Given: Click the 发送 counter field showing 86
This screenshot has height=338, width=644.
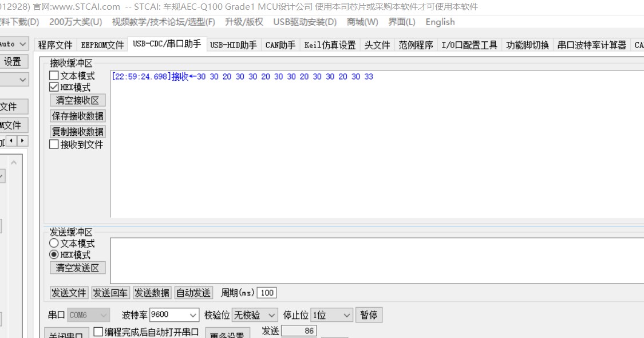Looking at the screenshot, I should coord(299,331).
